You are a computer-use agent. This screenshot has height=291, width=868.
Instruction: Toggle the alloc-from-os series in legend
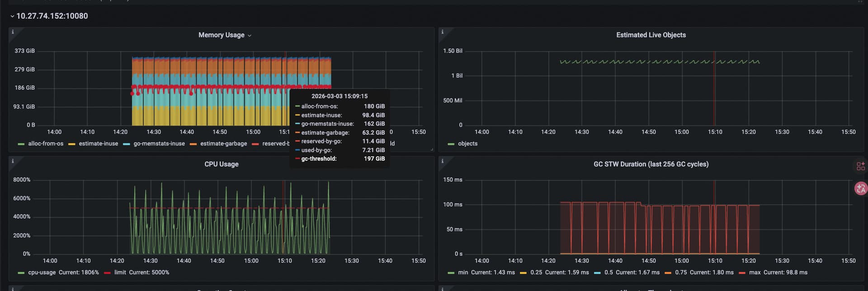45,144
